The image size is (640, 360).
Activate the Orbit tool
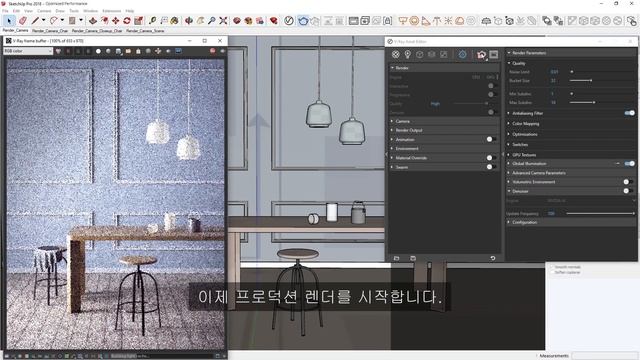click(189, 20)
